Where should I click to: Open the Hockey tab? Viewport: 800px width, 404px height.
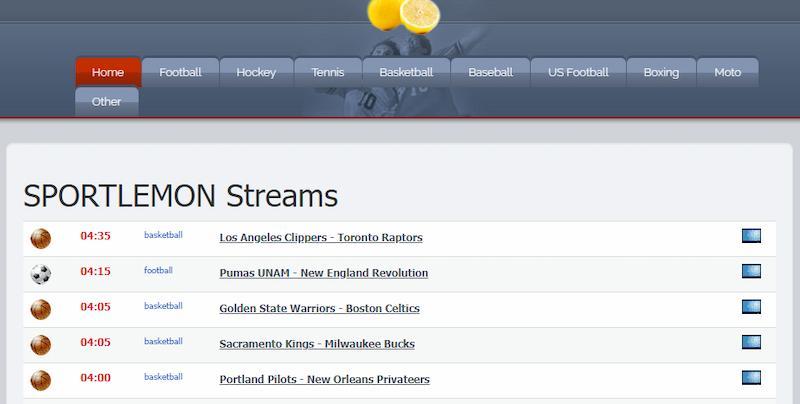click(x=256, y=72)
